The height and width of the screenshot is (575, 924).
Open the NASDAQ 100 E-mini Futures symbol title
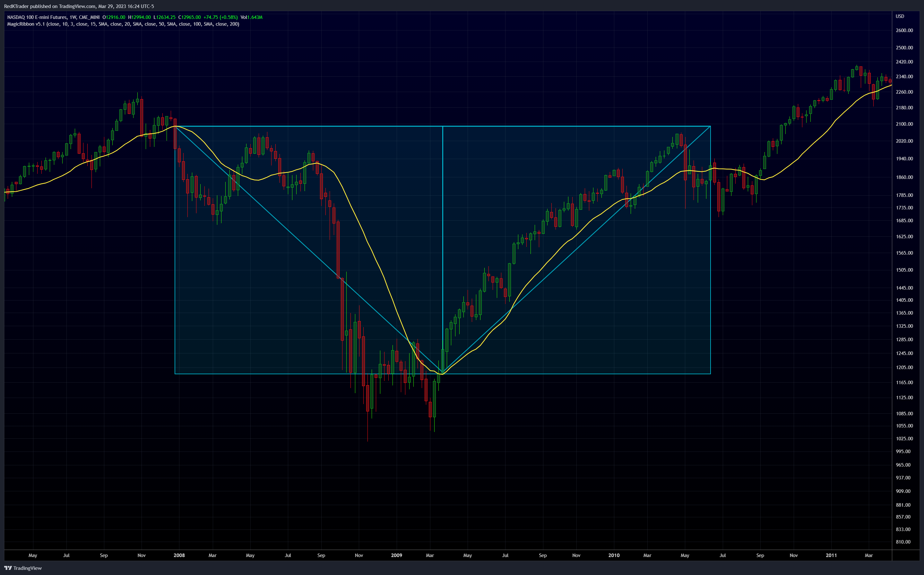(37, 17)
